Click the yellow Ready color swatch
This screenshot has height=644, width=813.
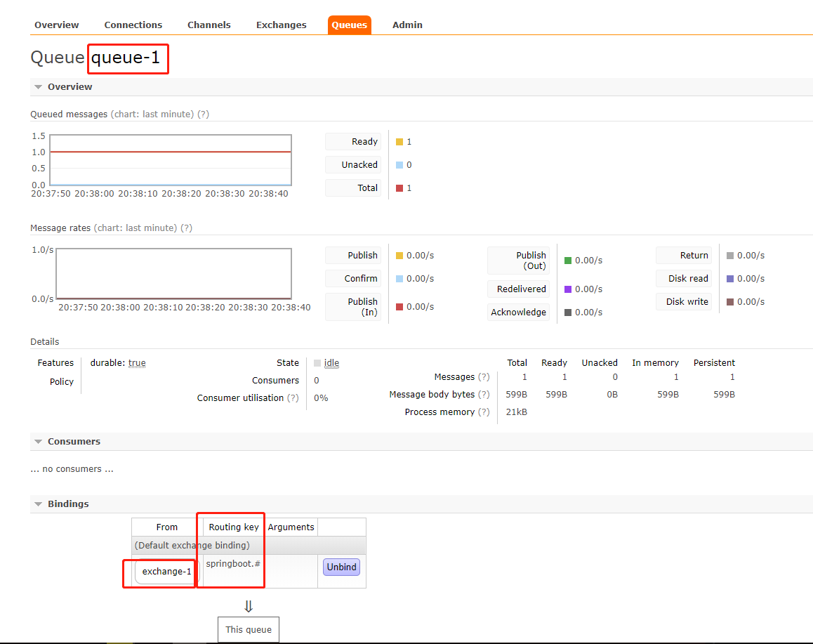coord(399,142)
